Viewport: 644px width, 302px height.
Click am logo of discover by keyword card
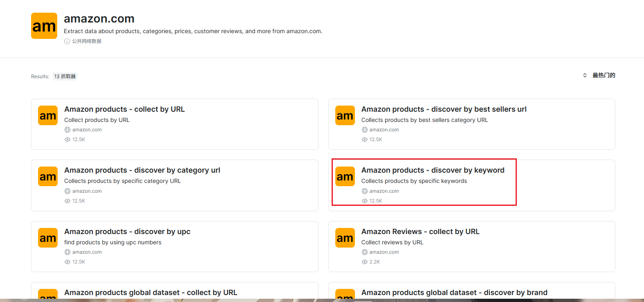click(x=345, y=176)
